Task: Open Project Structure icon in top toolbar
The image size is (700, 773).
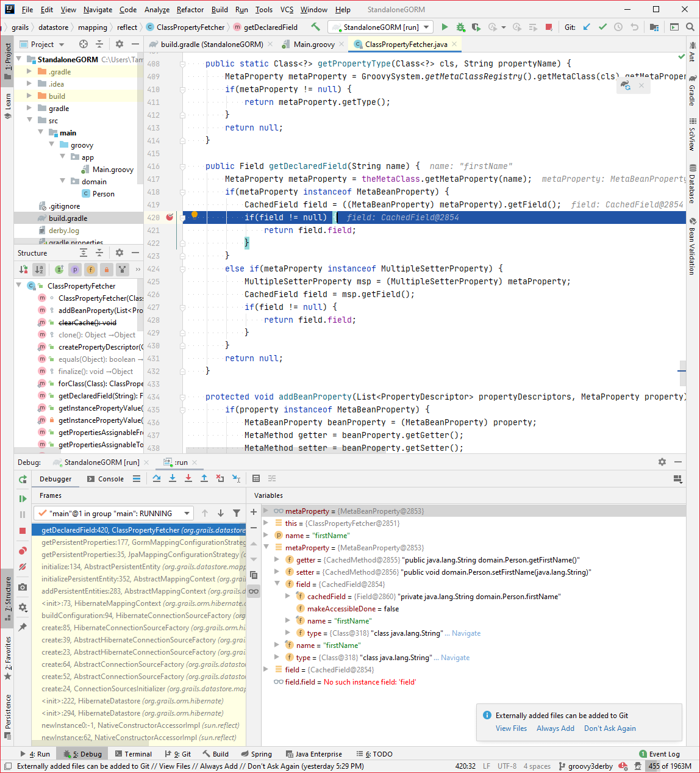Action: (654, 27)
